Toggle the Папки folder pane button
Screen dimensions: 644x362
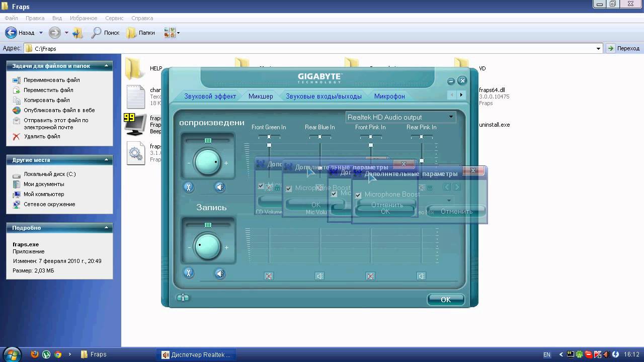[x=140, y=33]
